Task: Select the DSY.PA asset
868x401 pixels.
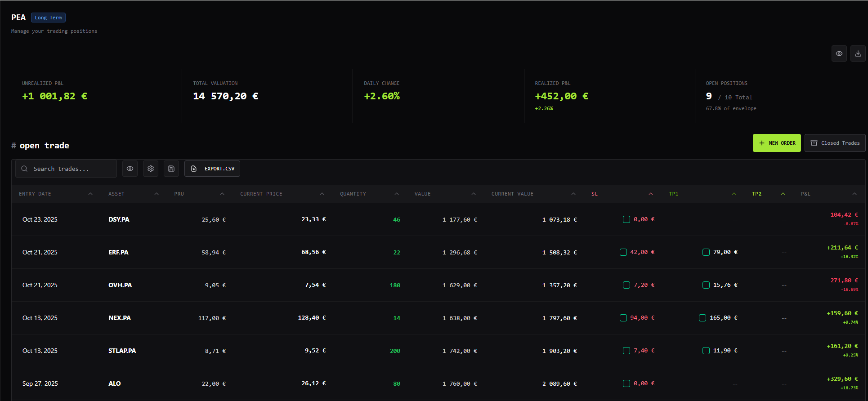Action: (119, 219)
